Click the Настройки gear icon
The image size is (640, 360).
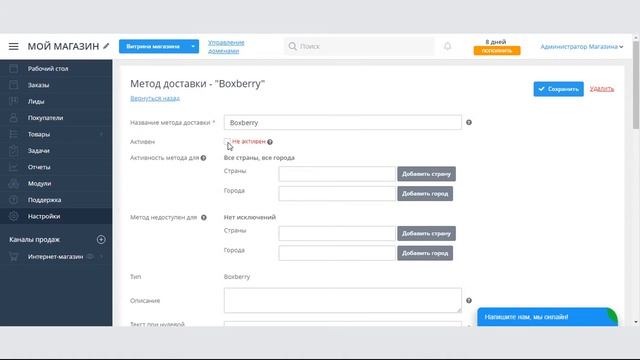pos(13,216)
